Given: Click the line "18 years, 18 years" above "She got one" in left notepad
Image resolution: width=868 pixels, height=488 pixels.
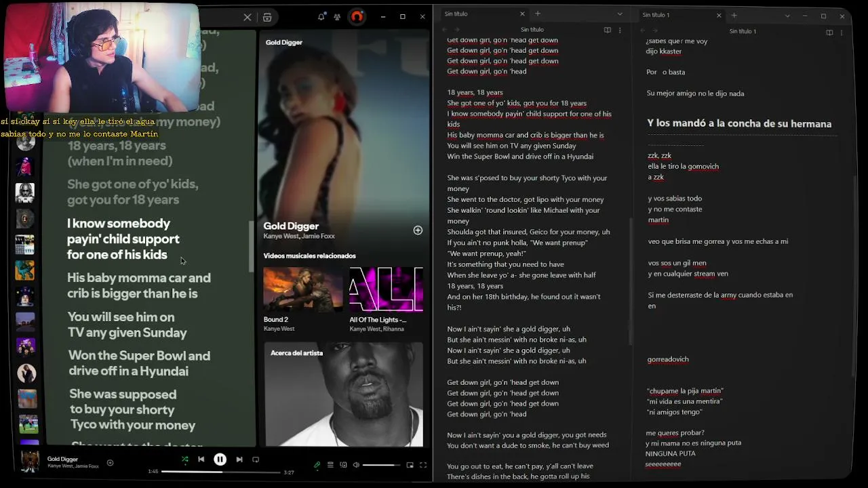Looking at the screenshot, I should click(x=475, y=92).
